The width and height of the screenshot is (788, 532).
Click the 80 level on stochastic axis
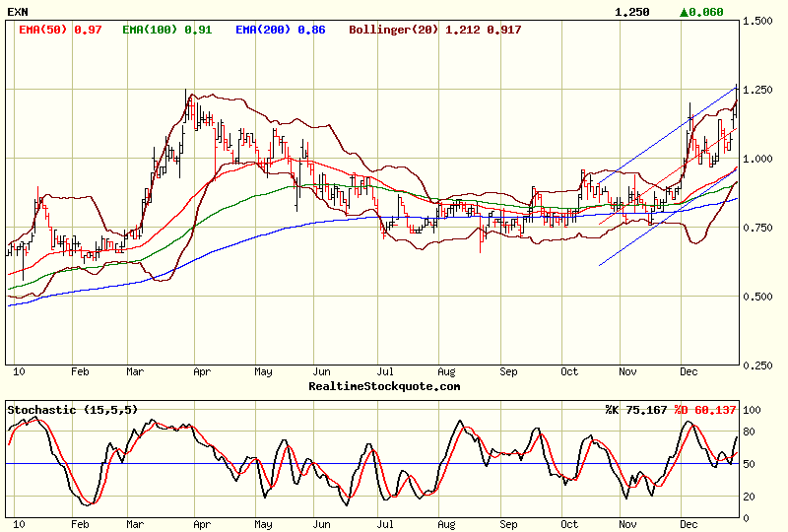751,431
